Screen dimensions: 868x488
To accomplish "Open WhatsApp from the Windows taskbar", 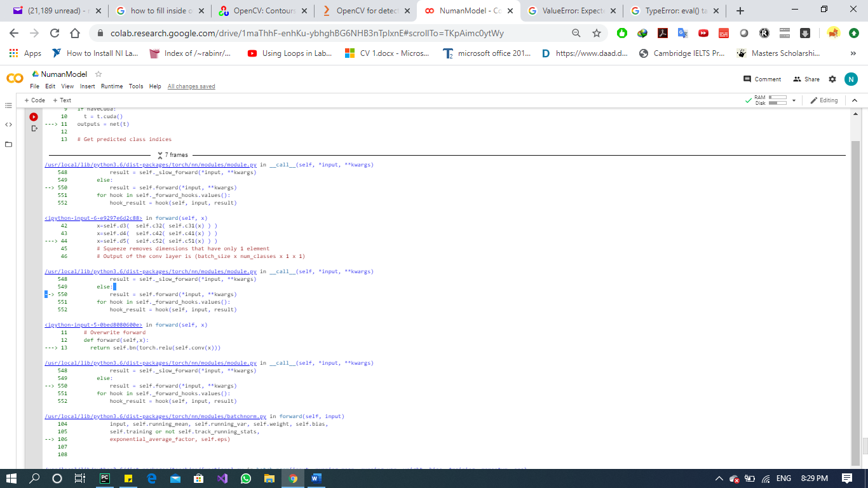I will [x=246, y=478].
